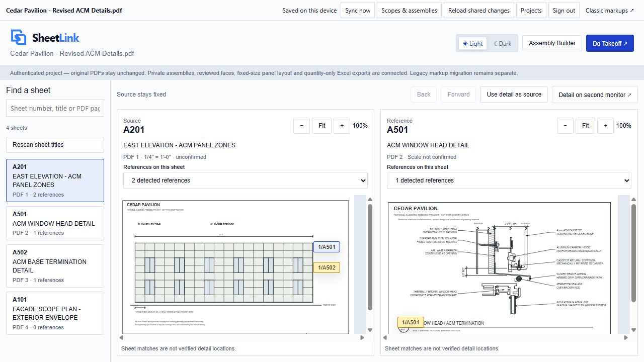
Task: Switch to Dark theme
Action: [x=503, y=44]
